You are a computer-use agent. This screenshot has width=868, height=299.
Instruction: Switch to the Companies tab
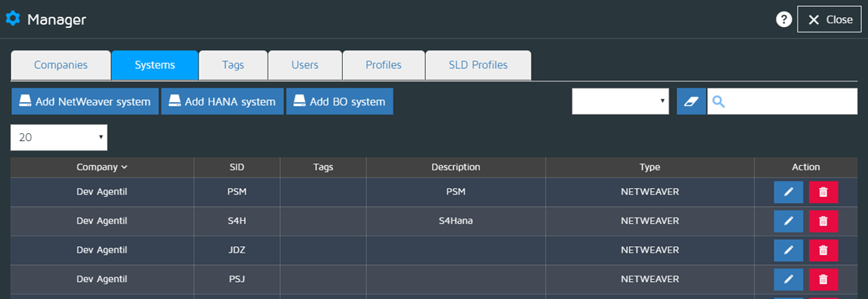pos(61,65)
